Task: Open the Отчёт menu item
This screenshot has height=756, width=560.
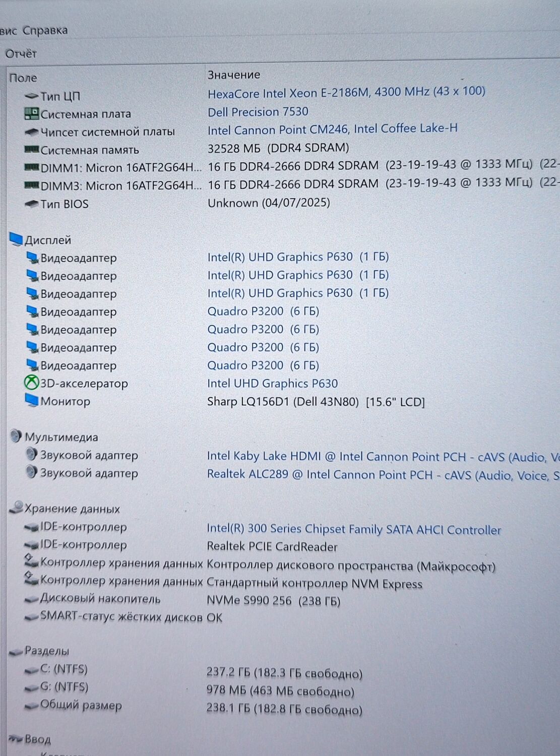Action: click(21, 53)
